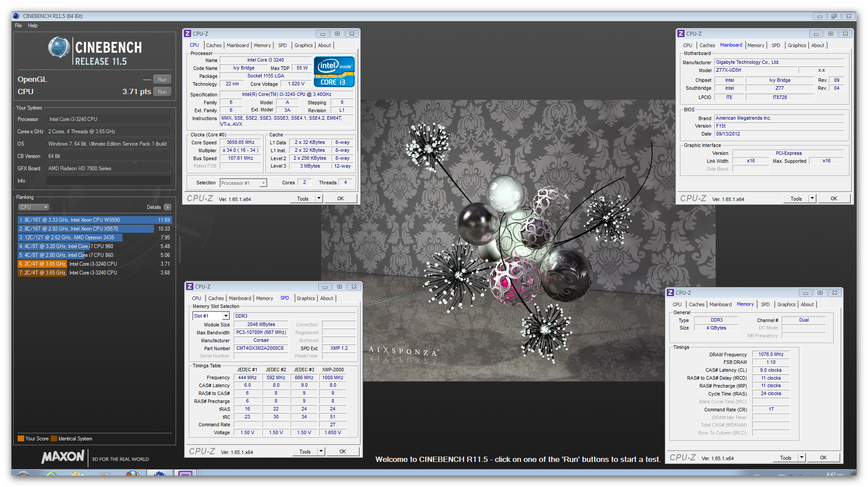Expand Tools arrow in CPU-Z SPD window
Image resolution: width=868 pixels, height=487 pixels.
pos(321,451)
